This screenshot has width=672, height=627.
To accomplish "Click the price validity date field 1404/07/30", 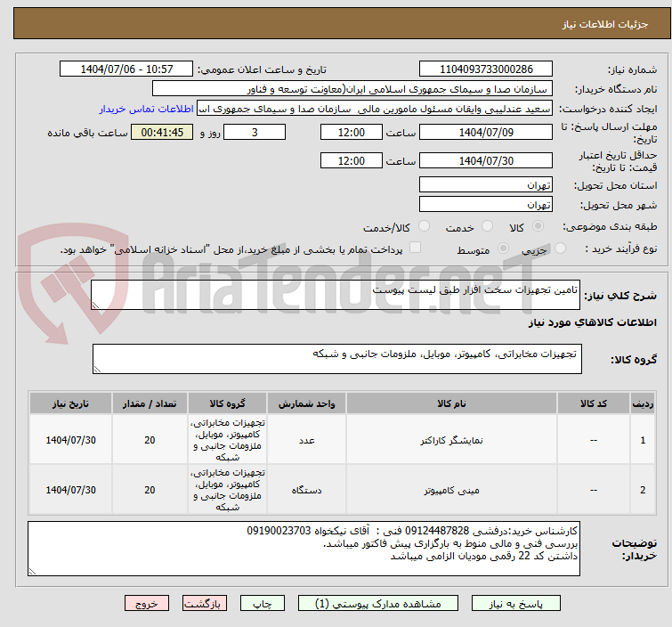I will [486, 161].
